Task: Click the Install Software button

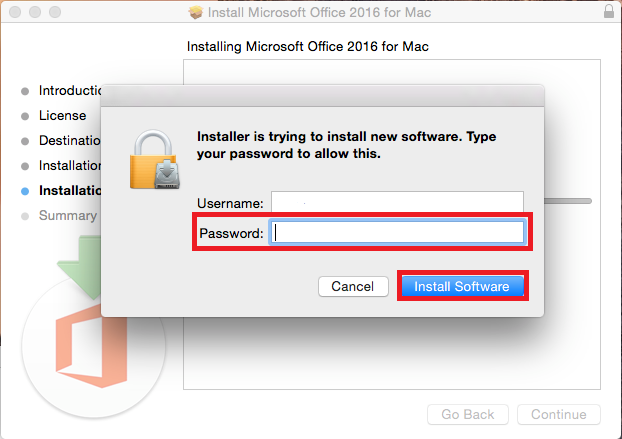Action: [463, 286]
